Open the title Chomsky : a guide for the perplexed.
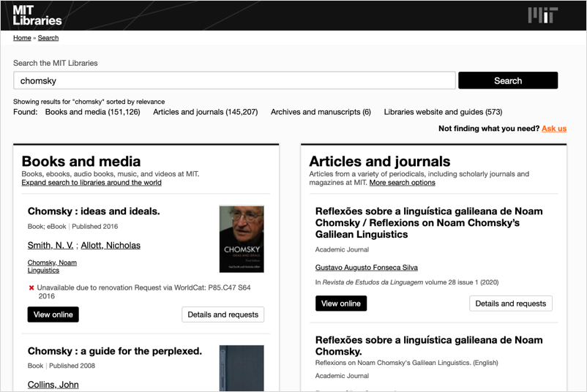The image size is (587, 392). 115,351
